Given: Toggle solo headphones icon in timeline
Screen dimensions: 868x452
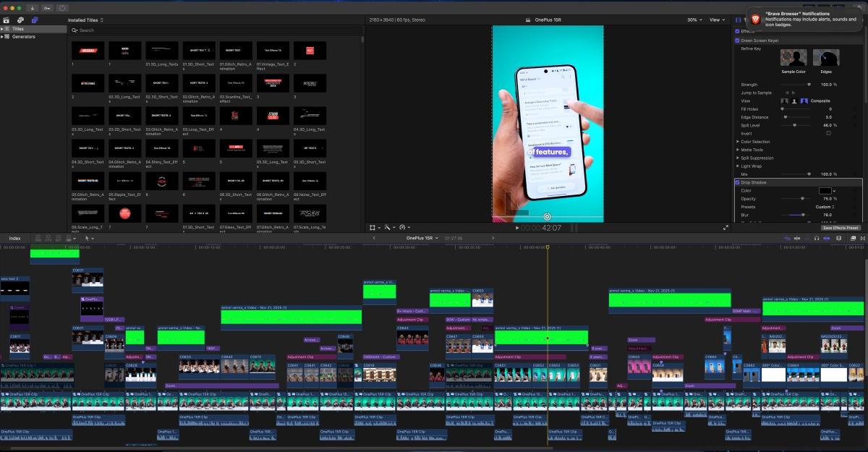Looking at the screenshot, I should click(817, 238).
